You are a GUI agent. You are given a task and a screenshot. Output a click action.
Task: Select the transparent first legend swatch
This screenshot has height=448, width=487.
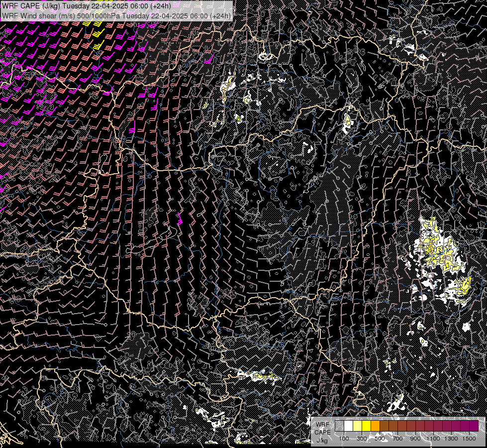pos(339,426)
